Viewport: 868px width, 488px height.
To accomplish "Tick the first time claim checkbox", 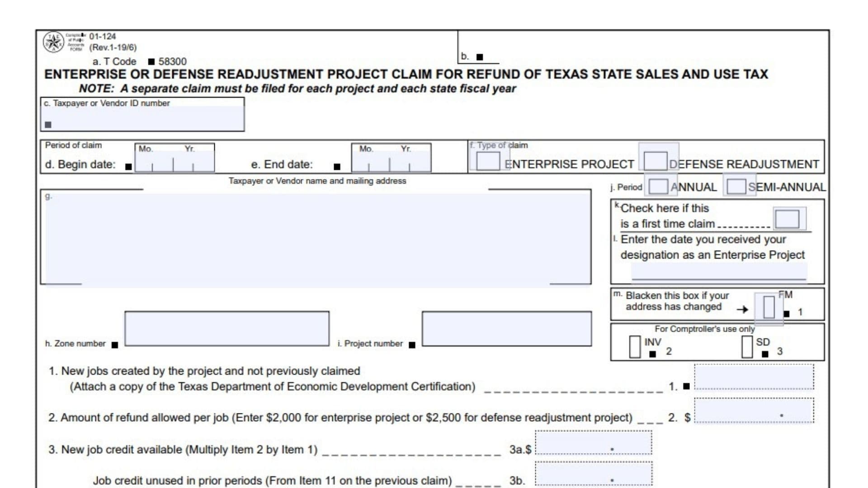I will pos(787,219).
